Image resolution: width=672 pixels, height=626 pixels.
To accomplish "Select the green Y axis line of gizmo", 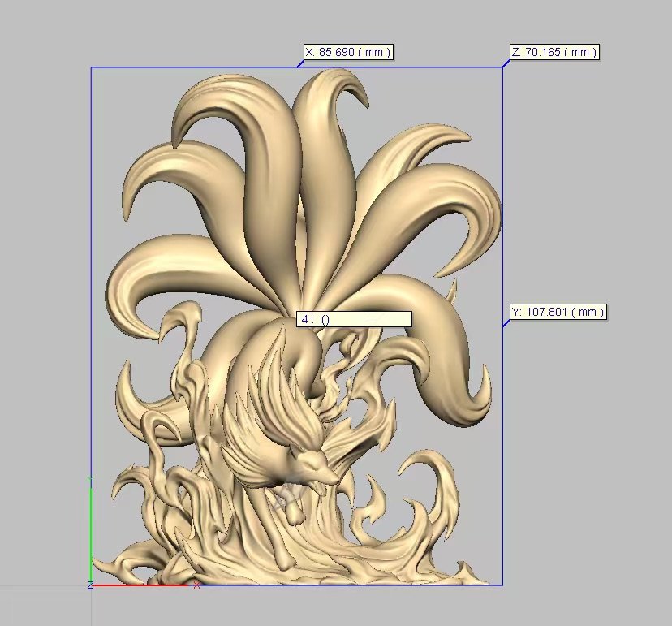I will [91, 528].
